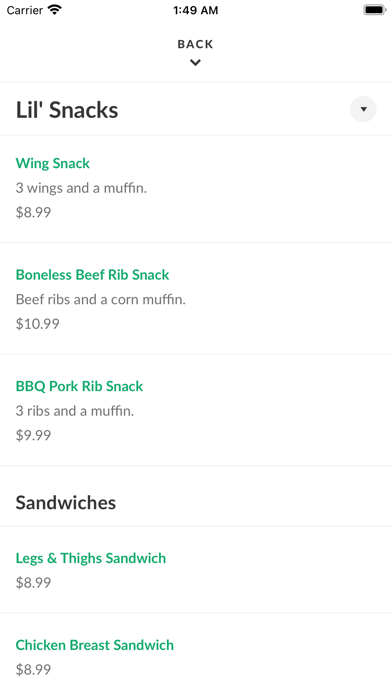Open the Lil' Snacks category dropdown arrow

pos(363,109)
